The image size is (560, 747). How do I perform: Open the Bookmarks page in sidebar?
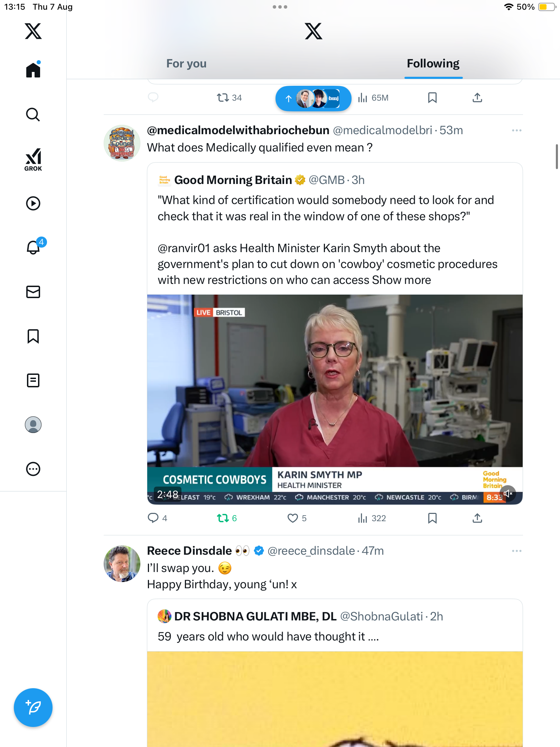(33, 336)
